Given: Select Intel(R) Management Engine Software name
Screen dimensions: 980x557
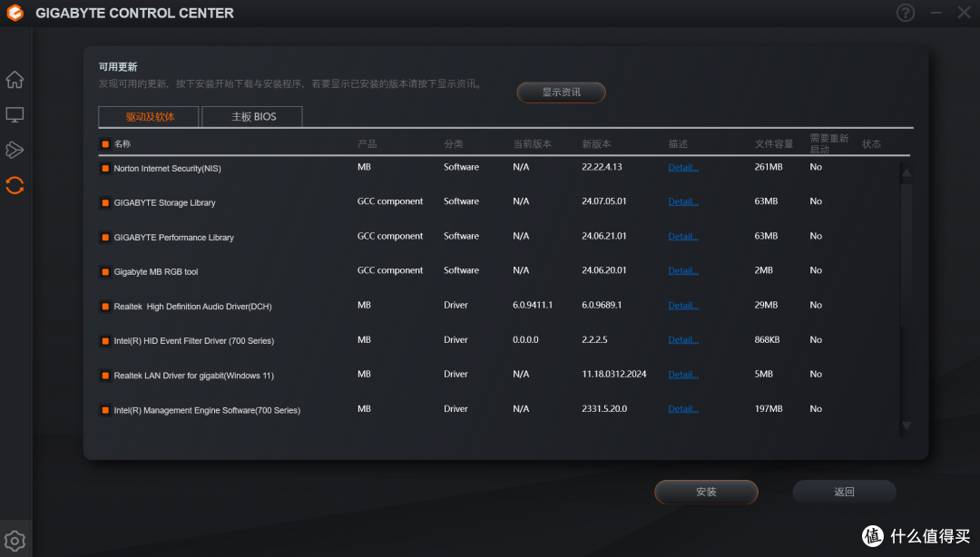Looking at the screenshot, I should 207,410.
